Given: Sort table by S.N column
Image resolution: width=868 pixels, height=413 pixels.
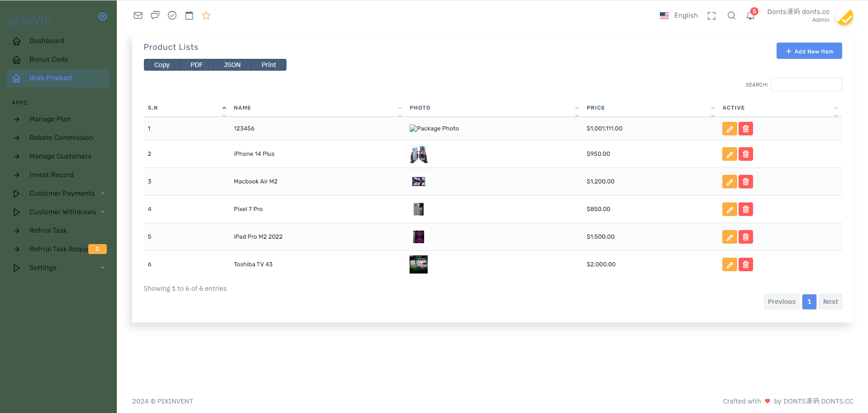Looking at the screenshot, I should click(186, 108).
